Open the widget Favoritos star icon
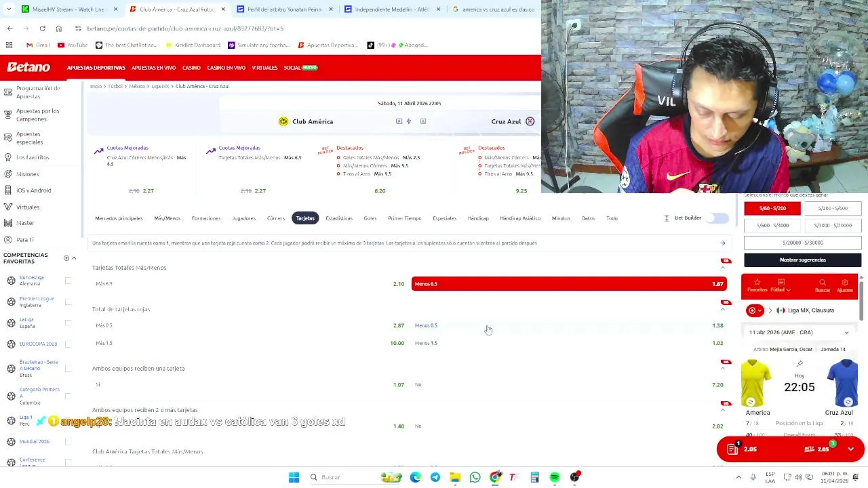This screenshot has height=488, width=868. [757, 283]
